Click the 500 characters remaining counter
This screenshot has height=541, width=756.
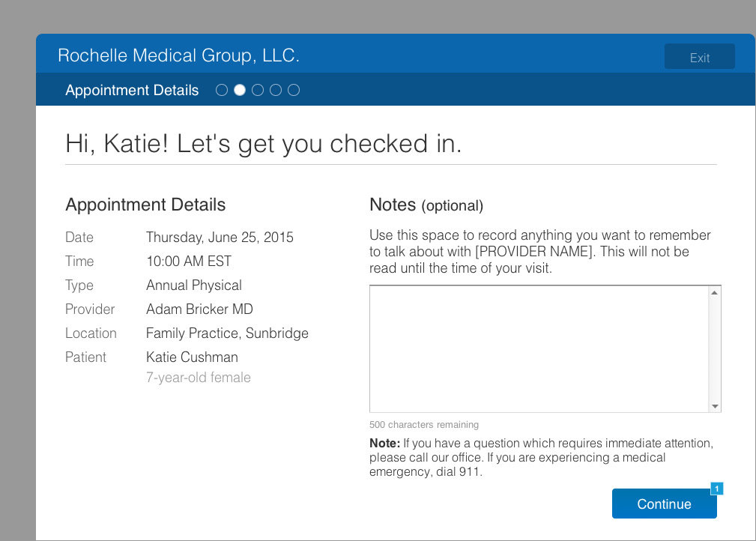[423, 425]
